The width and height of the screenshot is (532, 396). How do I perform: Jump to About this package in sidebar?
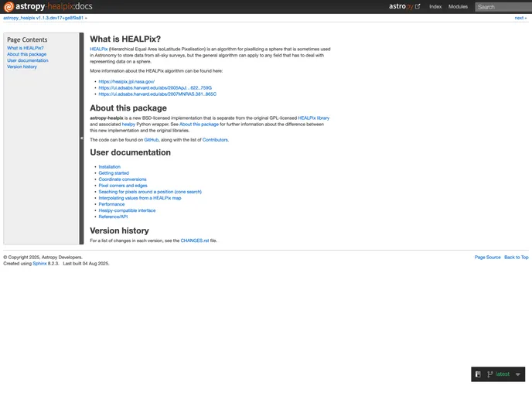click(26, 54)
